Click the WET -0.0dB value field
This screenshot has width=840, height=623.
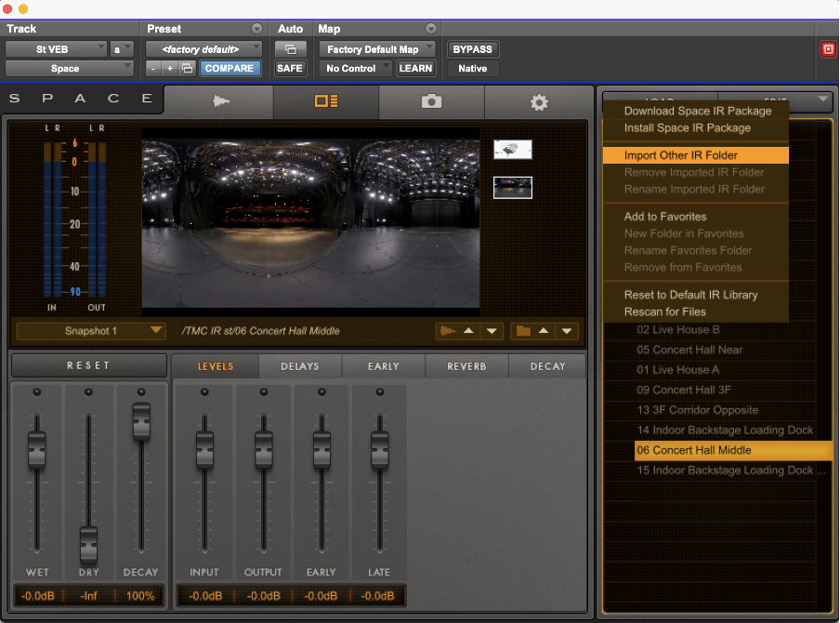(x=37, y=596)
